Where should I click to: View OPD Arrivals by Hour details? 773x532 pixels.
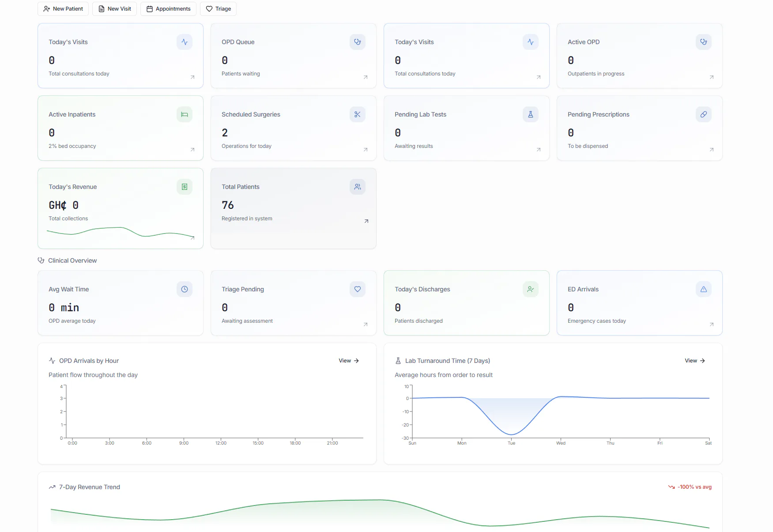[349, 361]
